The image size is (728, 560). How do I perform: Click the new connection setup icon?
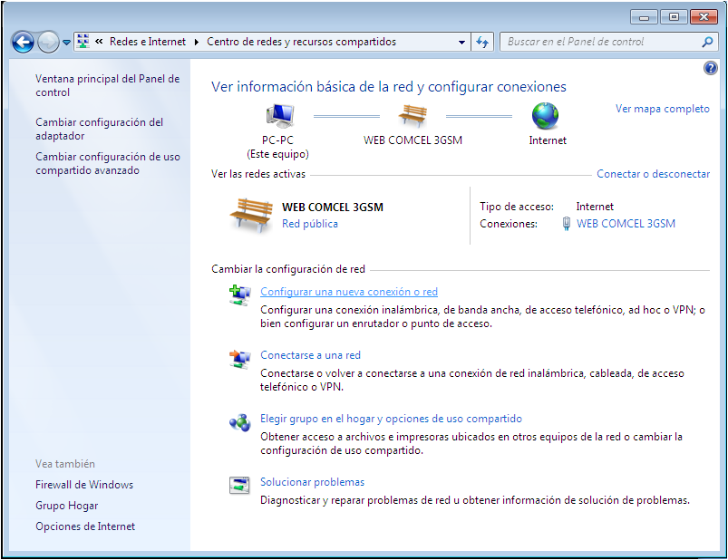pos(240,295)
